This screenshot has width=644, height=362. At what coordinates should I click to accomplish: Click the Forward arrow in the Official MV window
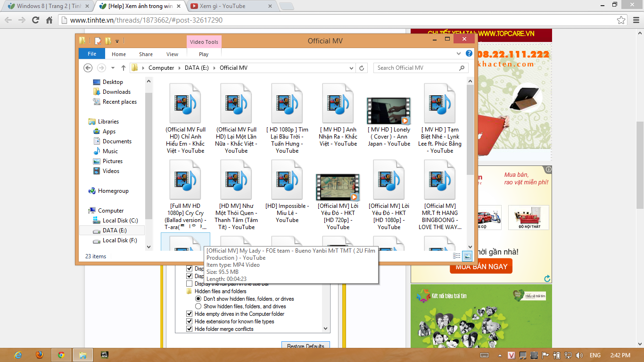101,68
